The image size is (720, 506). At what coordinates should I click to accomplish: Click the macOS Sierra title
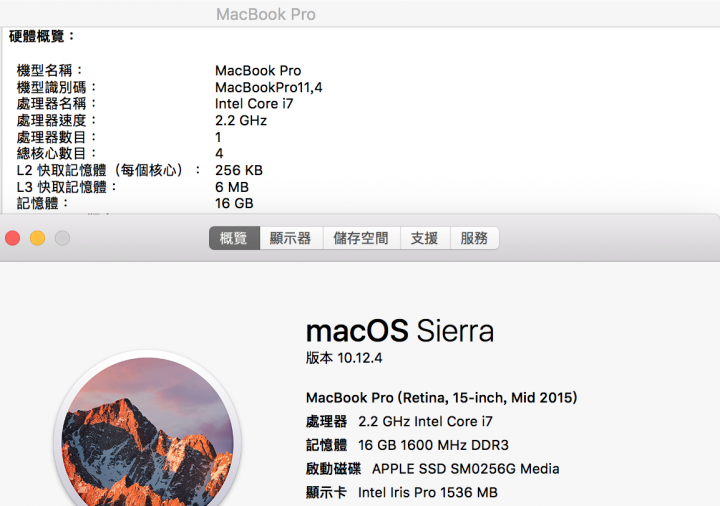pos(399,331)
